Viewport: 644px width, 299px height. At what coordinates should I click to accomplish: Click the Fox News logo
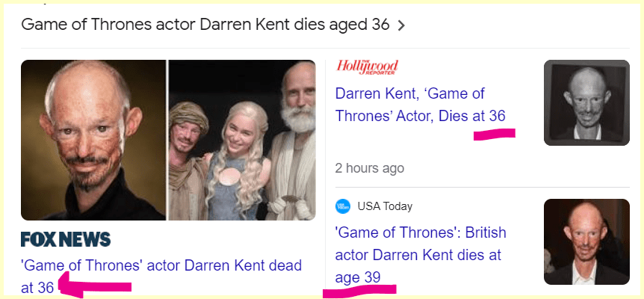pyautogui.click(x=66, y=239)
